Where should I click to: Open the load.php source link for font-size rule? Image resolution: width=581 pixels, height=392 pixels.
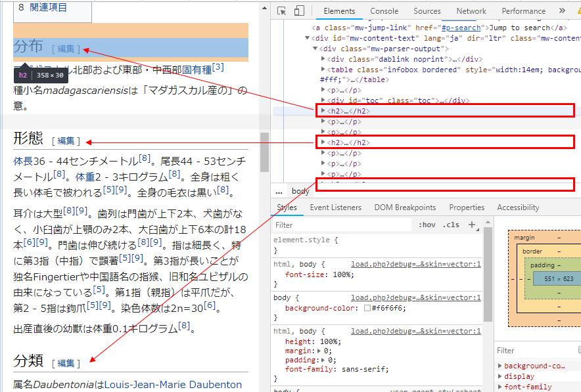click(x=416, y=264)
